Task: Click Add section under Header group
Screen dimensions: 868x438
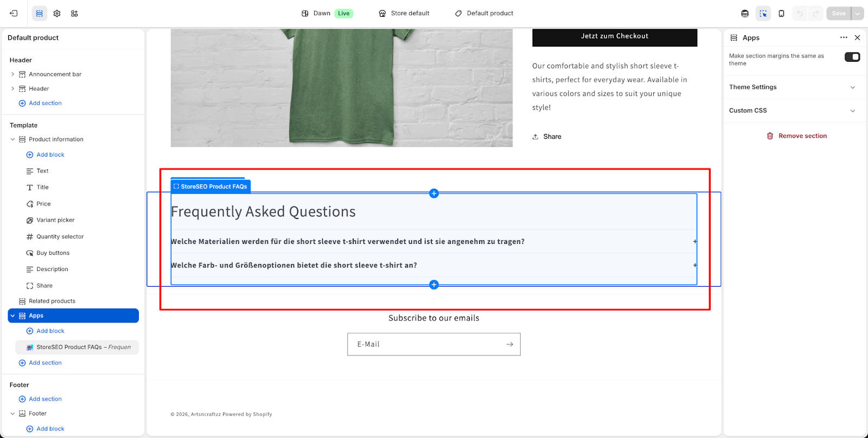Action: pyautogui.click(x=40, y=103)
